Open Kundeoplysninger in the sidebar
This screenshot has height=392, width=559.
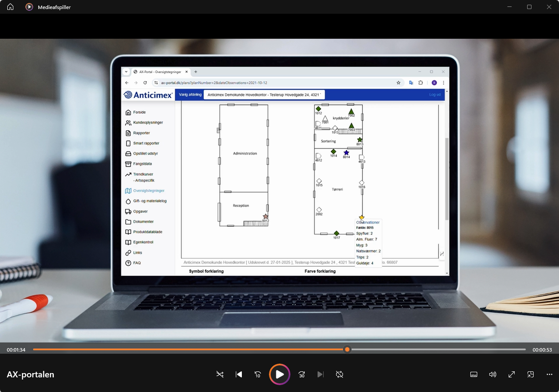[148, 123]
